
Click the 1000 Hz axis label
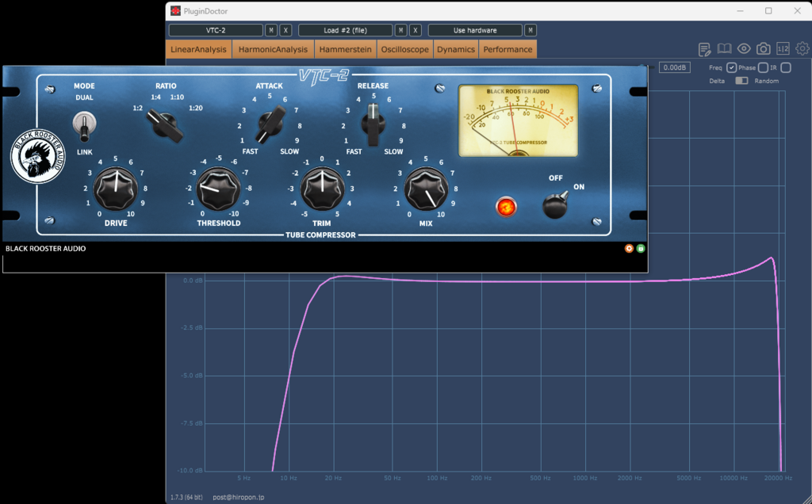coord(584,478)
